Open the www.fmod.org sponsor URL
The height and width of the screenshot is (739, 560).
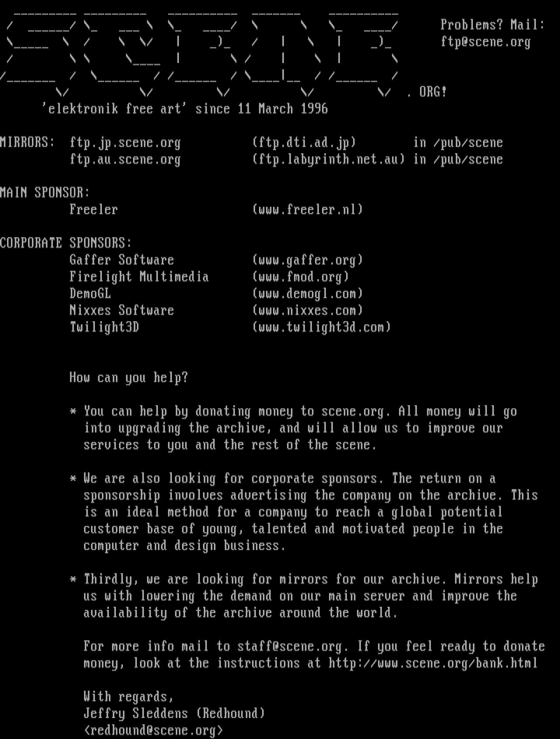301,277
